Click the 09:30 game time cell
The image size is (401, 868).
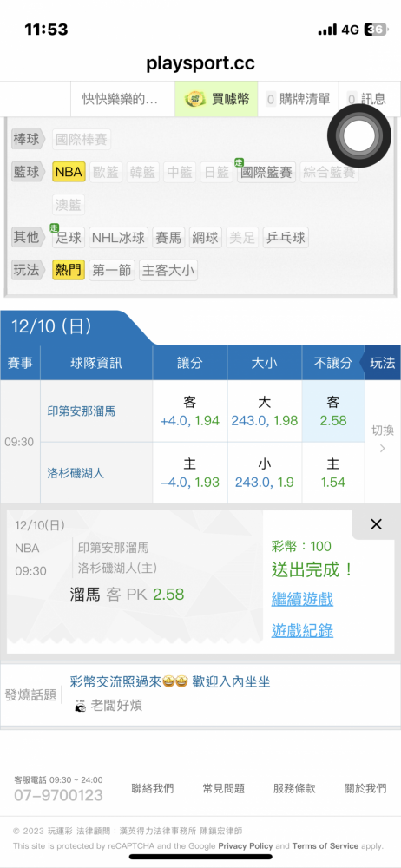coord(19,443)
